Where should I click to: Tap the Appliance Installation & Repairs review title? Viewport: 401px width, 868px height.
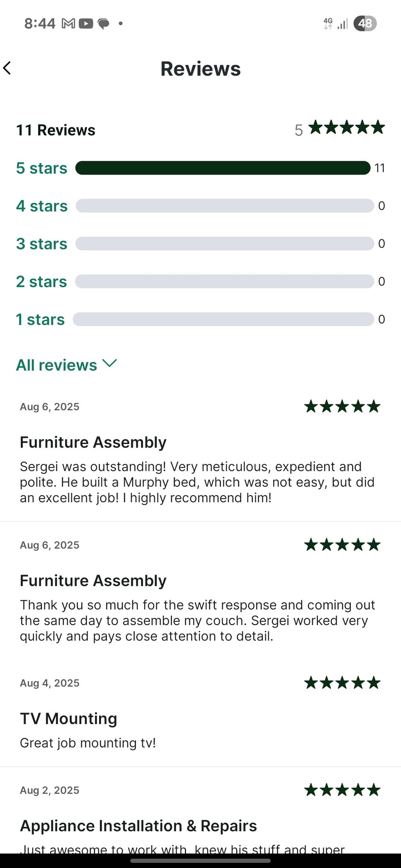click(138, 826)
